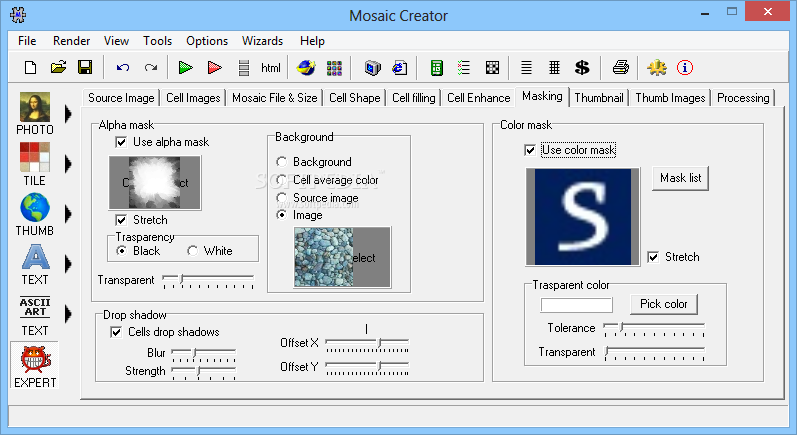Select the letter A TEXT mode

point(35,264)
